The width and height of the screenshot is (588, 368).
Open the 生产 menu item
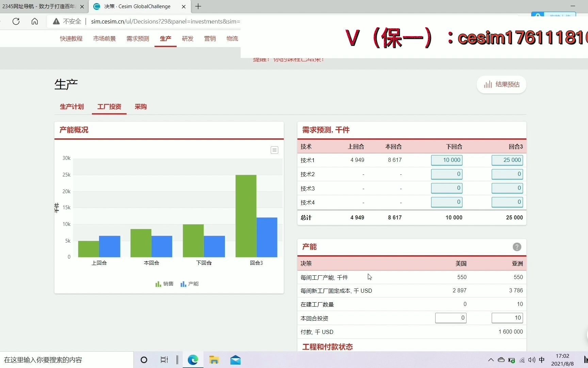click(x=165, y=39)
